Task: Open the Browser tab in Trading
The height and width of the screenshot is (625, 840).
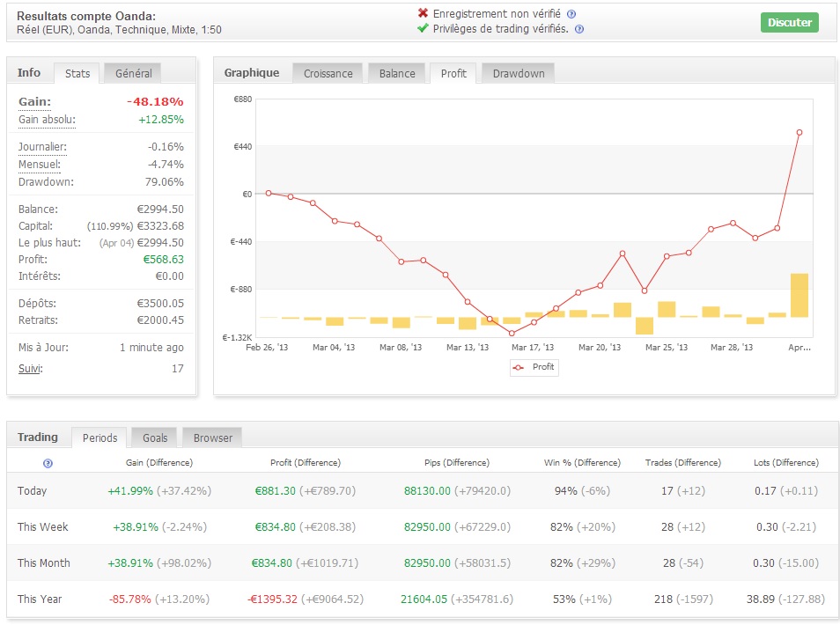Action: pos(213,437)
